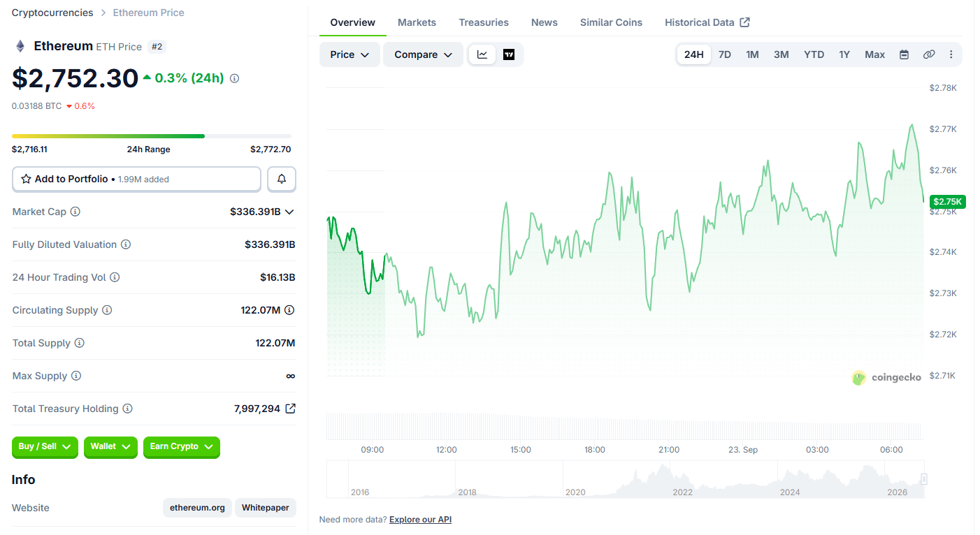
Task: Open the Buy / Sell dropdown
Action: click(x=45, y=446)
